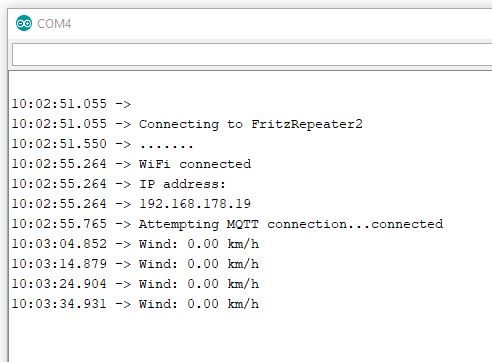Image resolution: width=492 pixels, height=362 pixels.
Task: Click the blank first log line at 10:02:51.055
Action: click(x=71, y=104)
